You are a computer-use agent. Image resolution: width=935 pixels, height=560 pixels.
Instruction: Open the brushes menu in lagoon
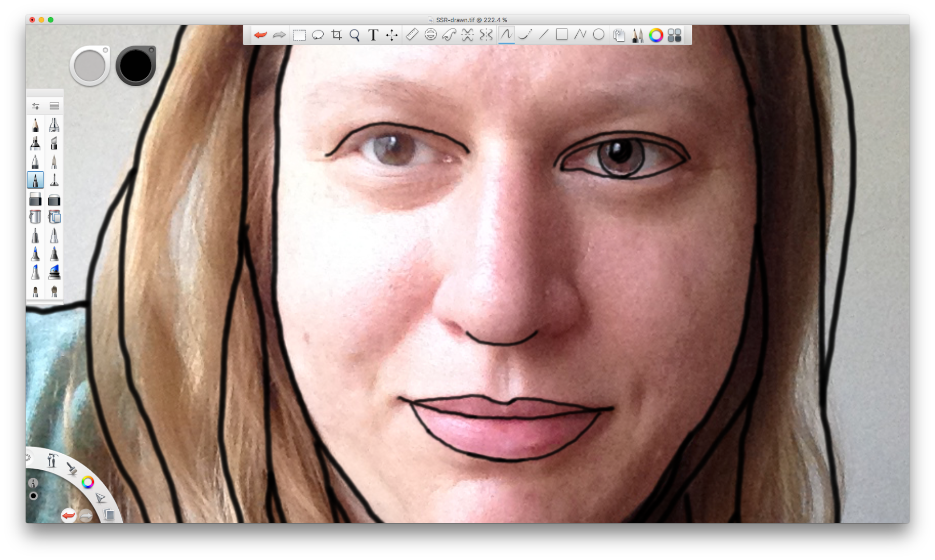72,468
